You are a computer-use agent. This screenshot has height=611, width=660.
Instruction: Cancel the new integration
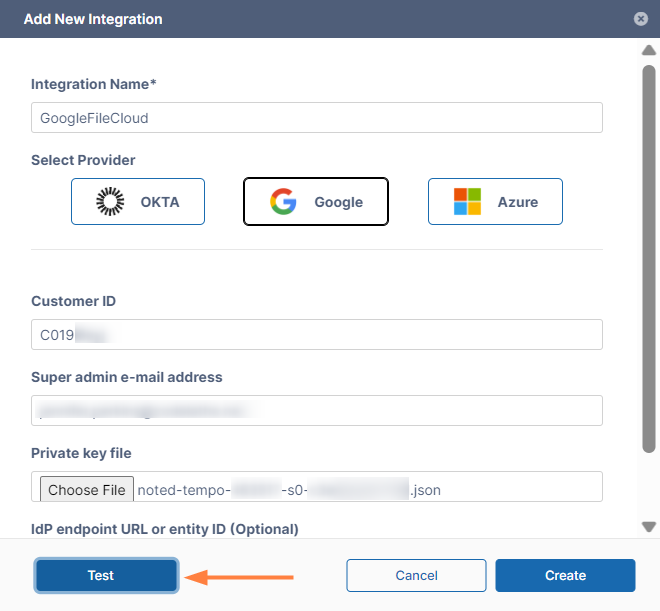[x=416, y=575]
